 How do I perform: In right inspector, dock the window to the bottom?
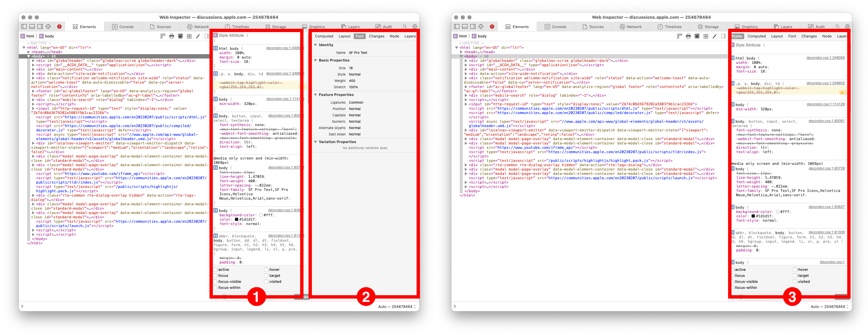[465, 26]
